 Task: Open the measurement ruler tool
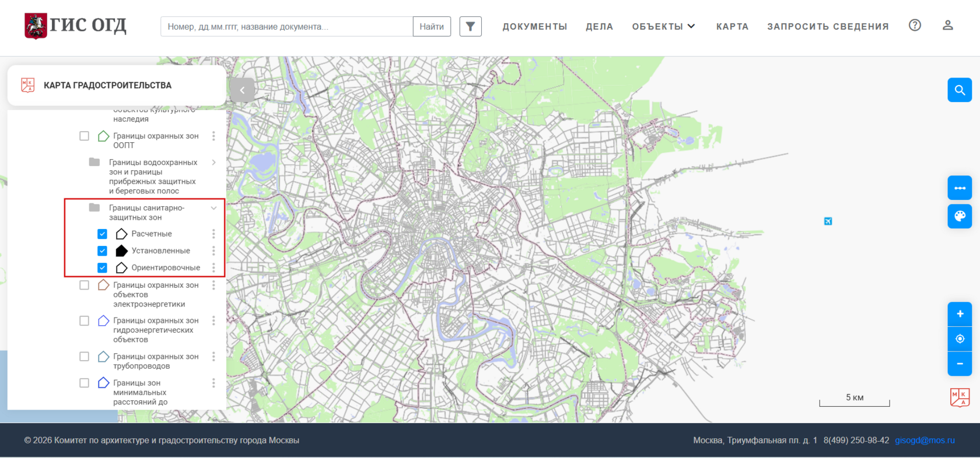click(x=960, y=188)
